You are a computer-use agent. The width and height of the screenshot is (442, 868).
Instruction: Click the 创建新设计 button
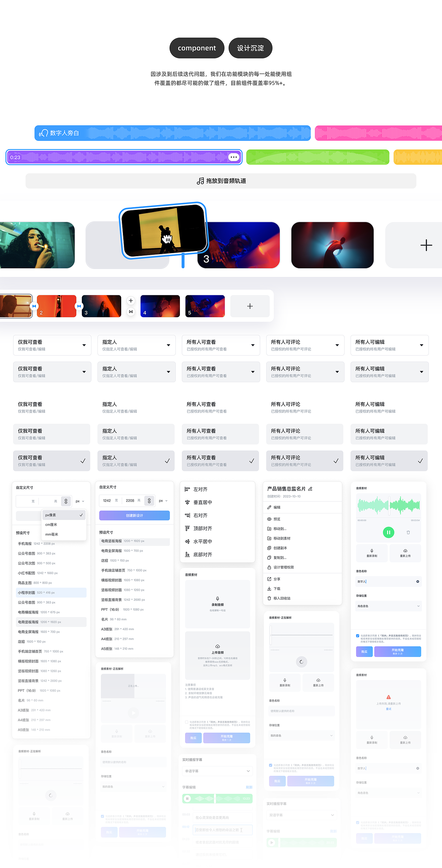[x=134, y=515]
